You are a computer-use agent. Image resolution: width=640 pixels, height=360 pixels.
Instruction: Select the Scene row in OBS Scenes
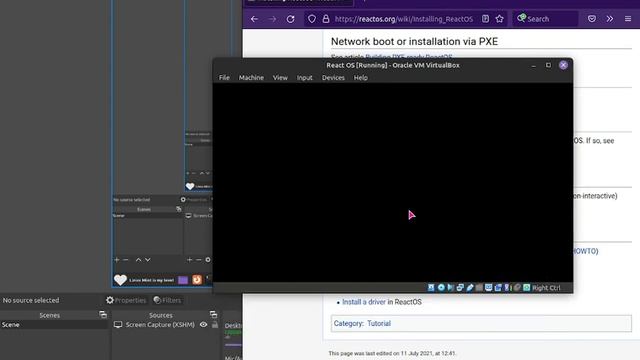[54, 325]
